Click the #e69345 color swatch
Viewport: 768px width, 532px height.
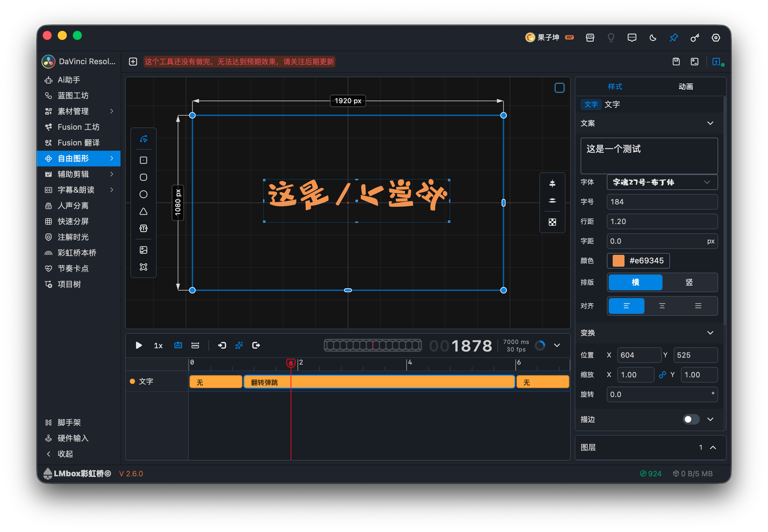pyautogui.click(x=619, y=260)
